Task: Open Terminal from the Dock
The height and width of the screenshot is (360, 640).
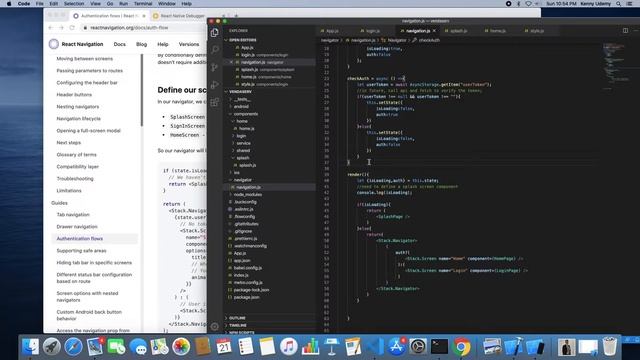Action: (x=439, y=347)
